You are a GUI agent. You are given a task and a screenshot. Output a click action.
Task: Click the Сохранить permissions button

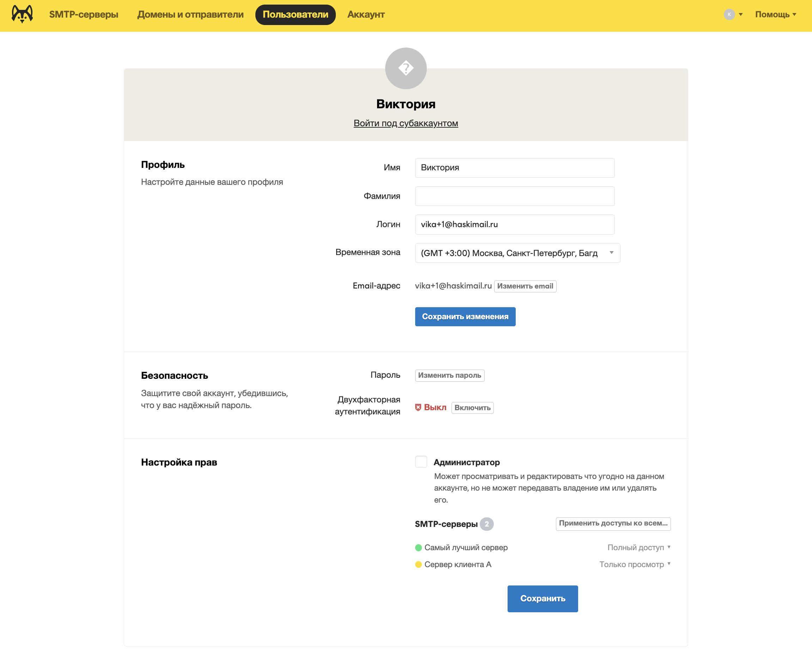543,599
